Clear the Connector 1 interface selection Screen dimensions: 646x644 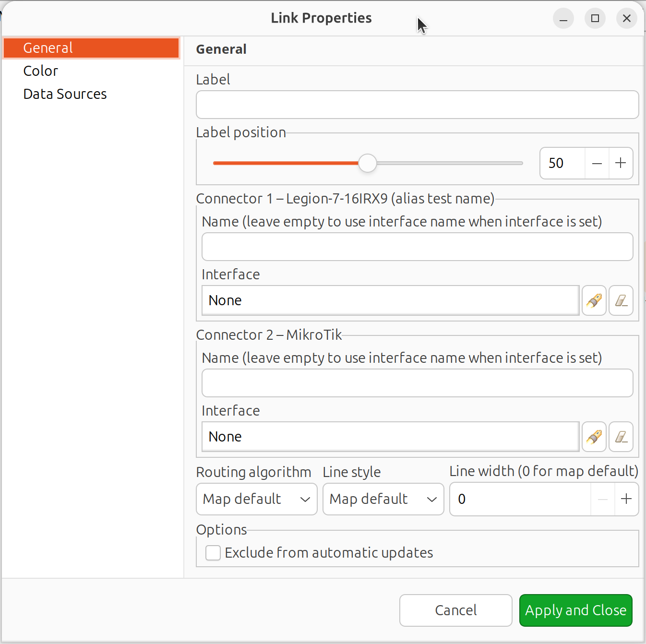point(621,300)
